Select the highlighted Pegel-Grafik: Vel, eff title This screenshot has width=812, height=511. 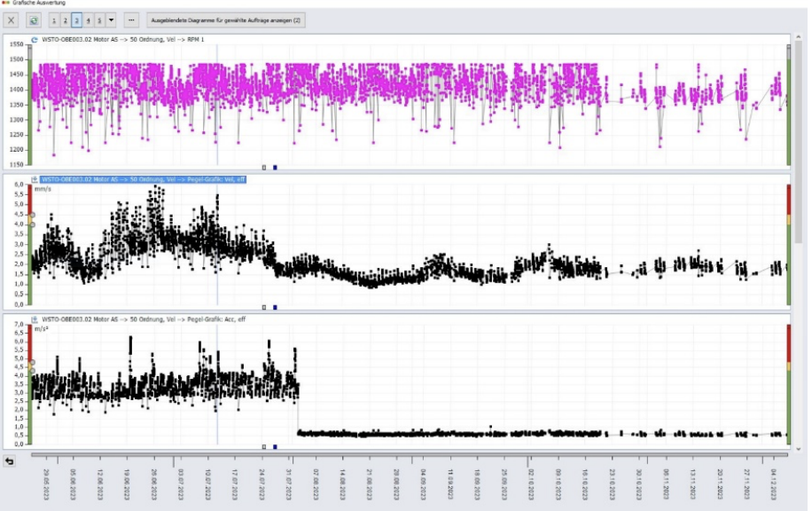144,179
